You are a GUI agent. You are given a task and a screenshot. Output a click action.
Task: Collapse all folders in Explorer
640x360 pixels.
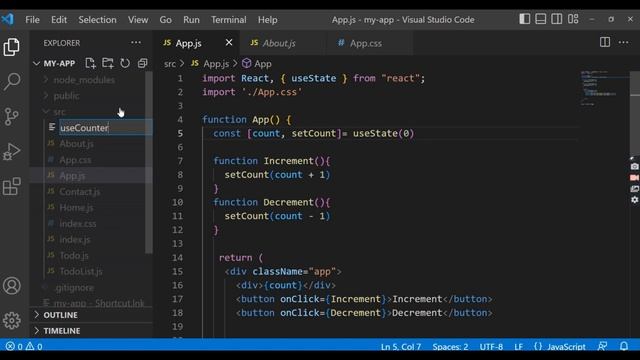[x=142, y=63]
